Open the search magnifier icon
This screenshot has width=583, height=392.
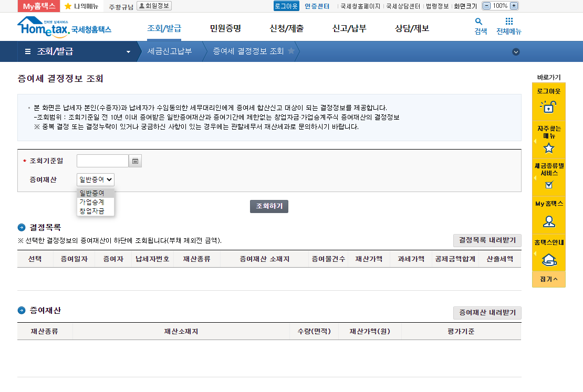tap(478, 22)
